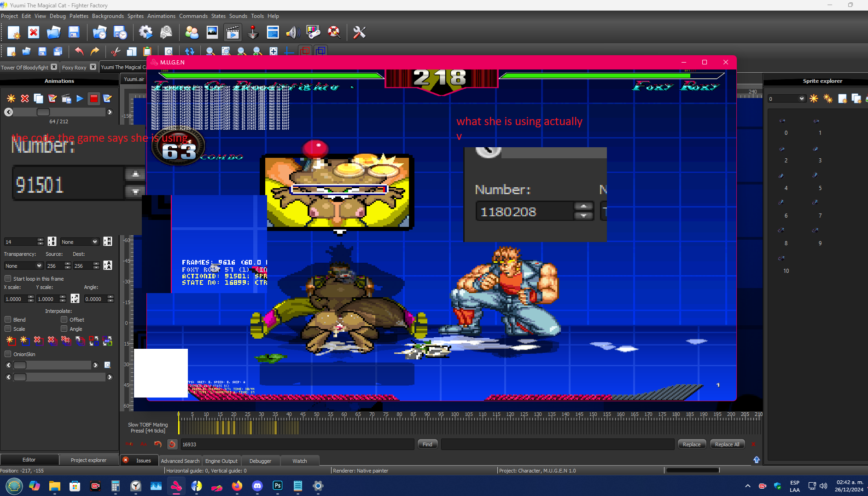The height and width of the screenshot is (496, 868).
Task: Adjust the Dest 256 stepper
Action: (x=96, y=265)
